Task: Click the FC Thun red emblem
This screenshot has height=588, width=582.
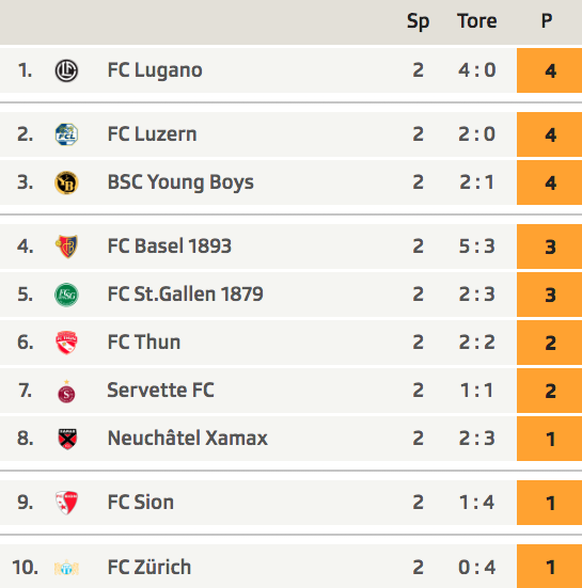Action: (66, 342)
